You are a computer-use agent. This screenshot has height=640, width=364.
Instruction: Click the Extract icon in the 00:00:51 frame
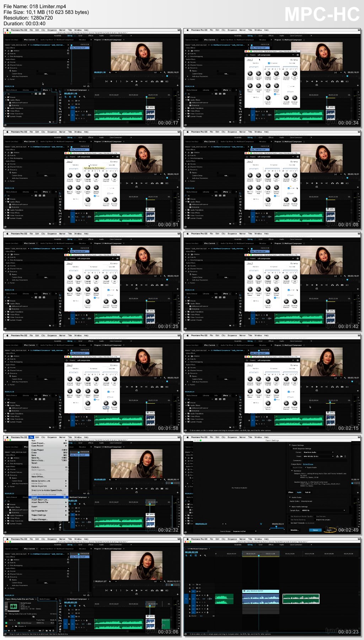157,183
